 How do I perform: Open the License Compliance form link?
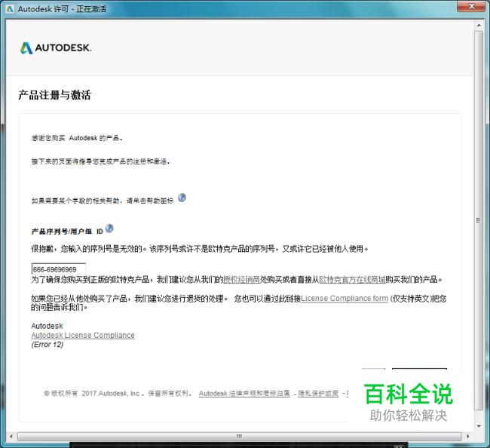coord(345,298)
